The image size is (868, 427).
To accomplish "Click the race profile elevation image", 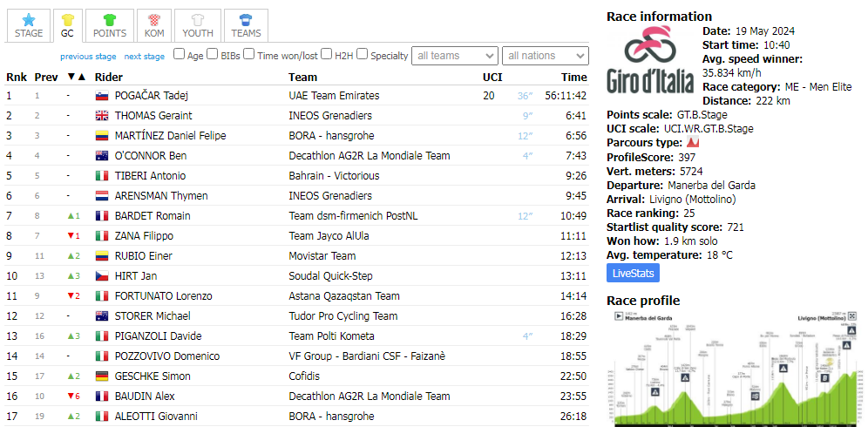I will (735, 368).
